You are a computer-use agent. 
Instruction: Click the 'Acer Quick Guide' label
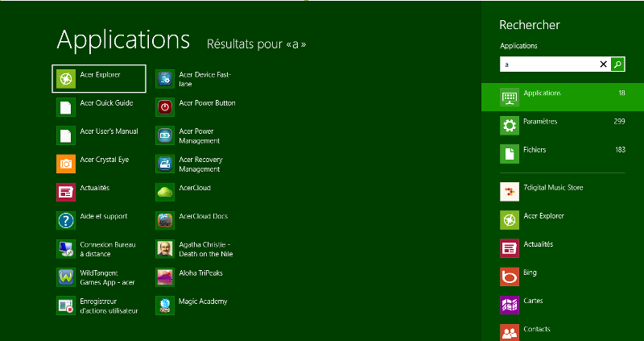pos(106,103)
